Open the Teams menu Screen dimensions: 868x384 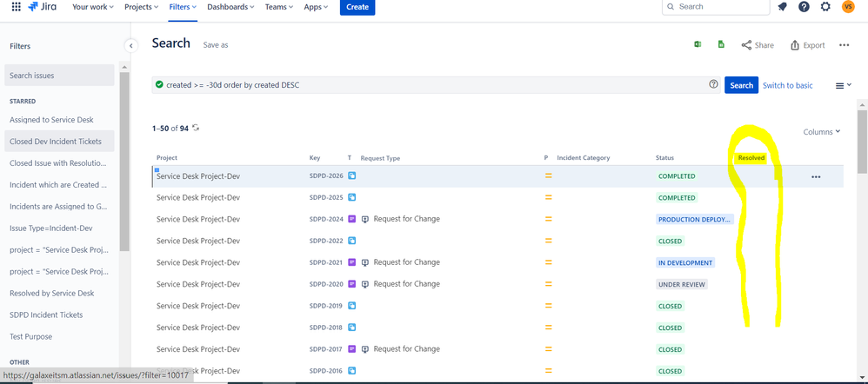click(279, 7)
